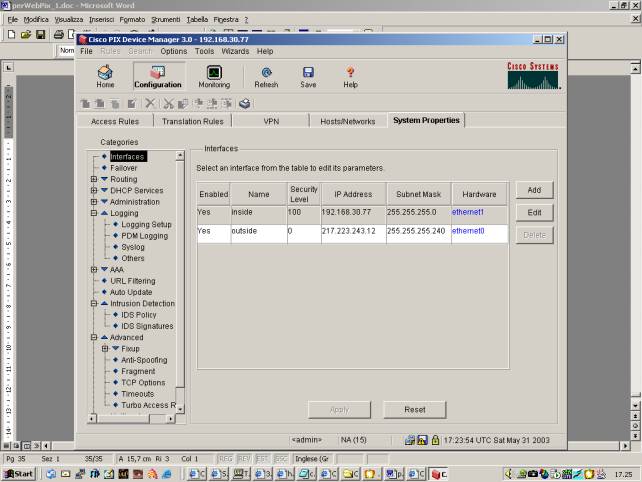
Task: Expand the Fixup subcategory
Action: click(x=105, y=348)
